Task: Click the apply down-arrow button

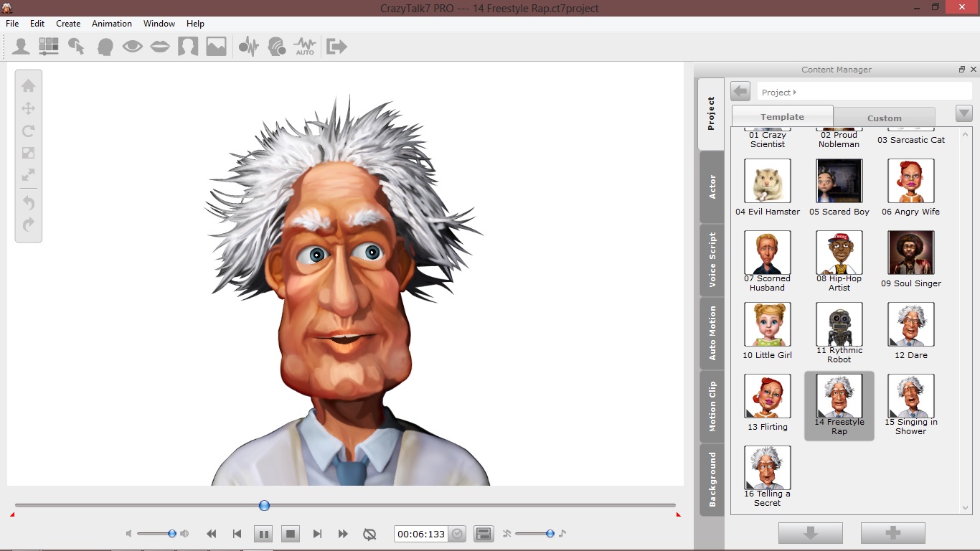Action: pyautogui.click(x=811, y=533)
